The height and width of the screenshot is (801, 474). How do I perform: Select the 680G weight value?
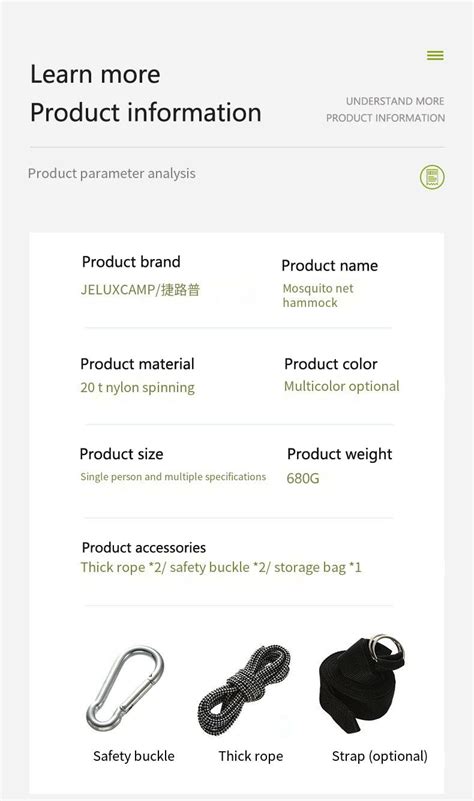click(x=303, y=478)
